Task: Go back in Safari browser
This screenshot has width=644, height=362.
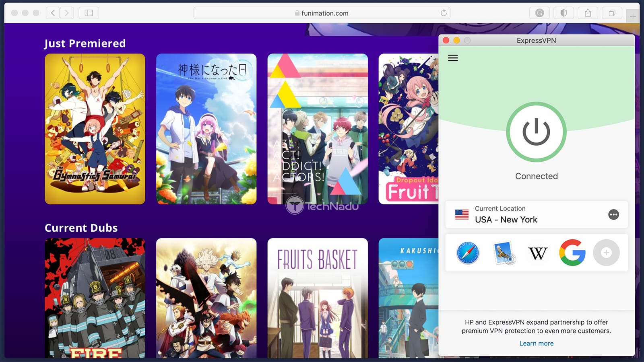Action: pyautogui.click(x=53, y=13)
